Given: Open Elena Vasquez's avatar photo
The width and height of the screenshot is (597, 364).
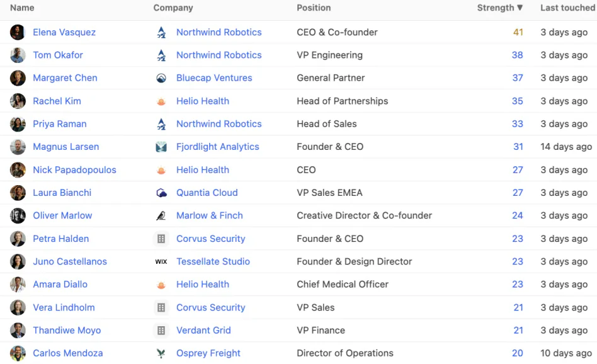Looking at the screenshot, I should click(x=18, y=32).
